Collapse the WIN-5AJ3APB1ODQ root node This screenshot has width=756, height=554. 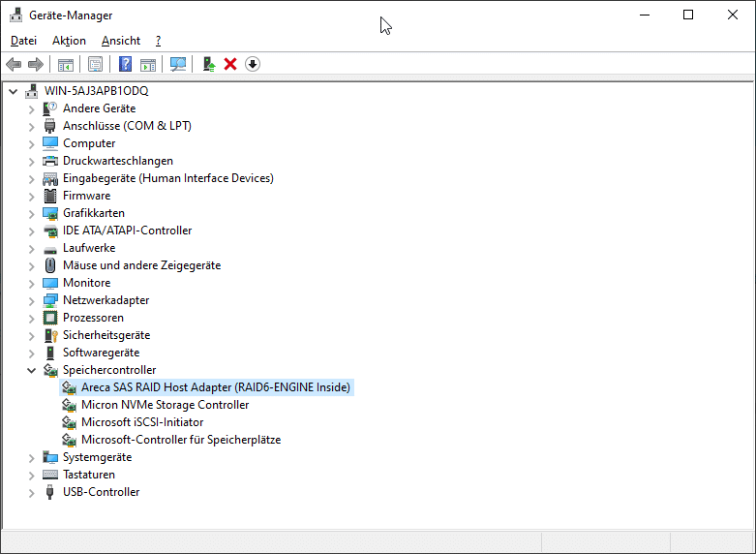click(13, 91)
